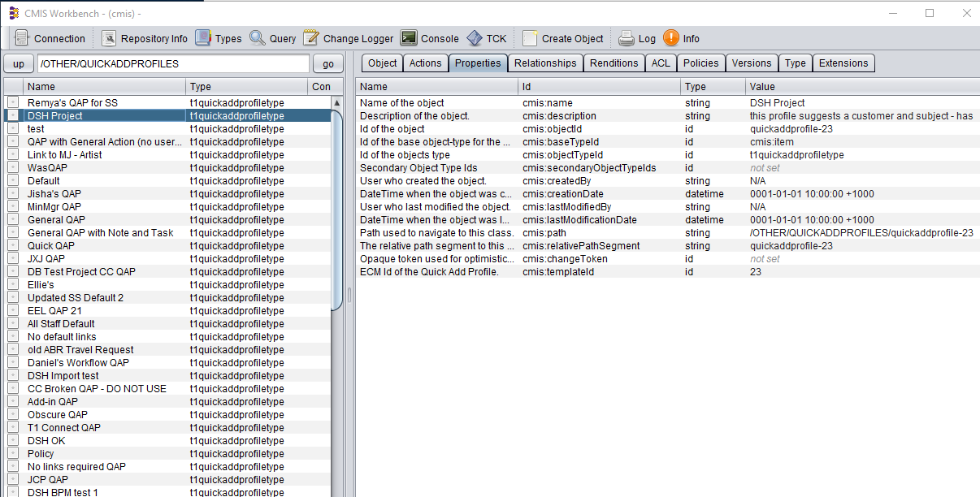Open the Types browser
This screenshot has width=980, height=497.
(x=219, y=38)
